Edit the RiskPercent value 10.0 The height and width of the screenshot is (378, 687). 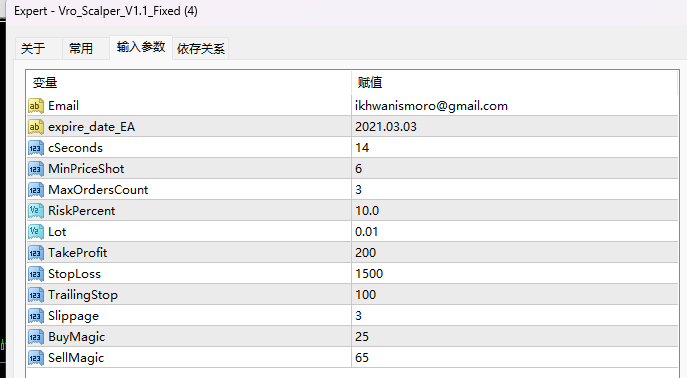pyautogui.click(x=514, y=211)
